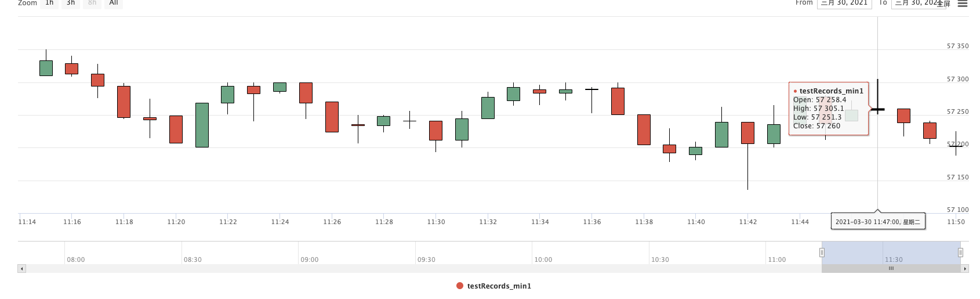Click the red candle with long lower wick at 11:42
This screenshot has height=299, width=980.
tap(747, 133)
